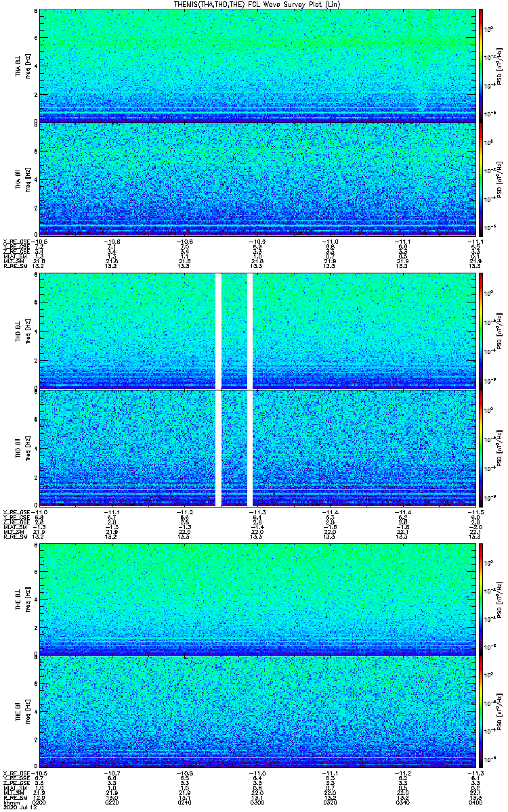Image resolution: width=508 pixels, height=812 pixels.
Task: Click the THE B-parallel PSD color bar
Action: [x=481, y=713]
